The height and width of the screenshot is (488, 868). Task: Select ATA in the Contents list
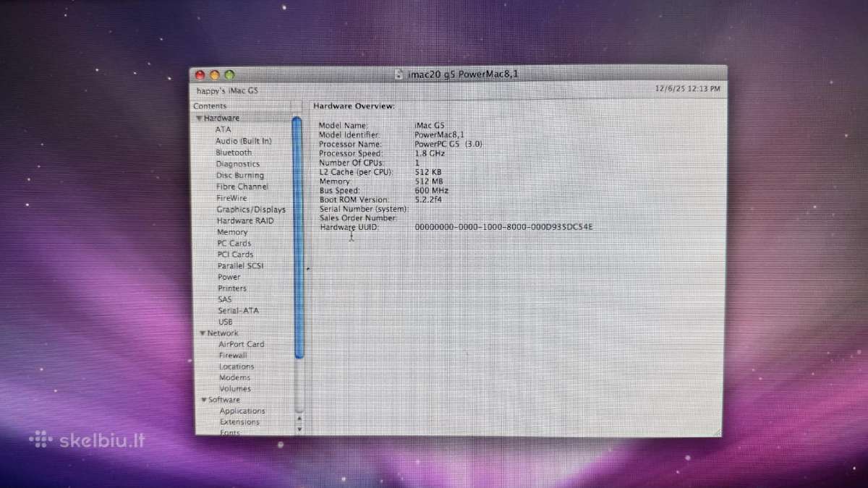click(224, 129)
